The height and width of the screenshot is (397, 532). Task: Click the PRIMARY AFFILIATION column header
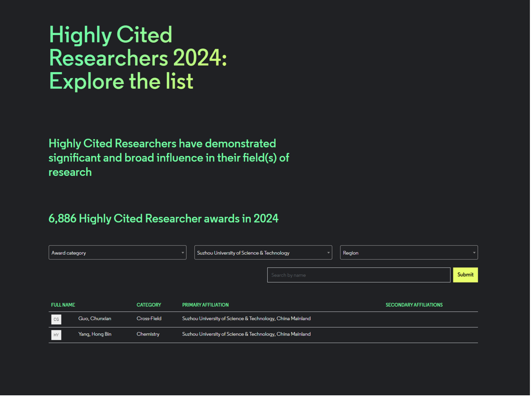tap(206, 306)
